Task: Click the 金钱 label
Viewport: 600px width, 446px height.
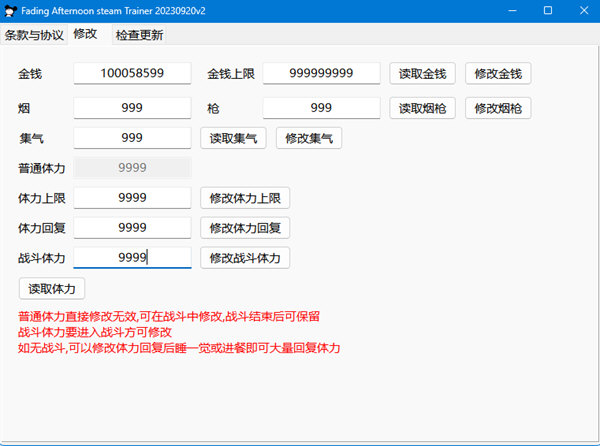Action: (x=30, y=73)
